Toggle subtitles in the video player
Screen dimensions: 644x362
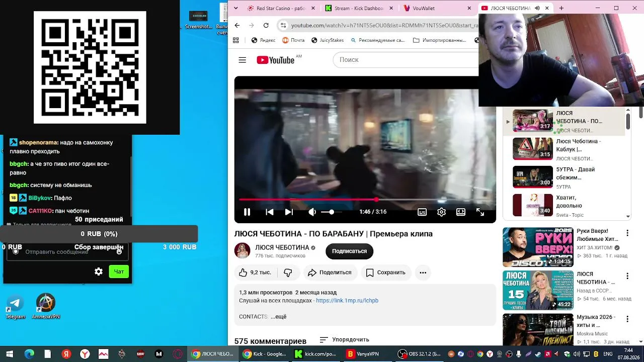422,212
